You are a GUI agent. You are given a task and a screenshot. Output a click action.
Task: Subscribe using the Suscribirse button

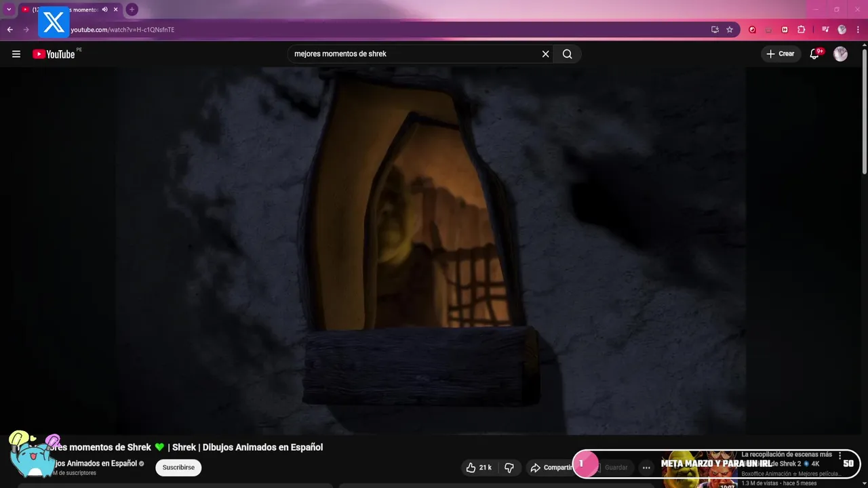click(x=178, y=468)
